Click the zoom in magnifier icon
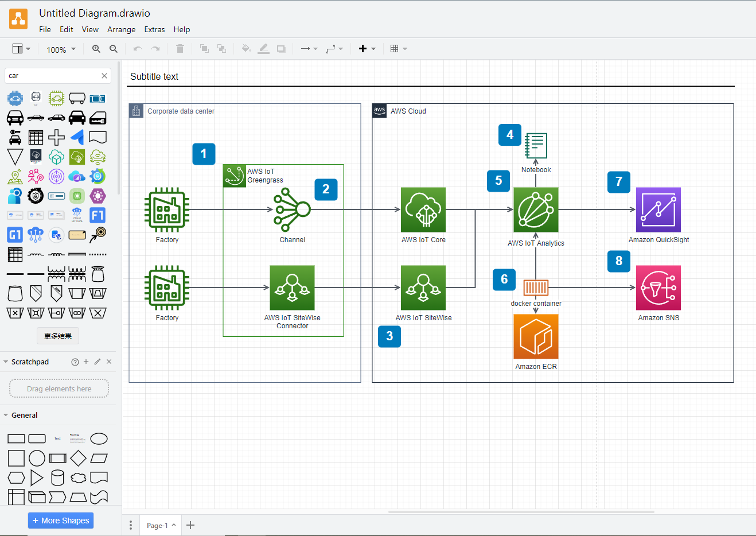Image resolution: width=756 pixels, height=536 pixels. click(x=96, y=49)
